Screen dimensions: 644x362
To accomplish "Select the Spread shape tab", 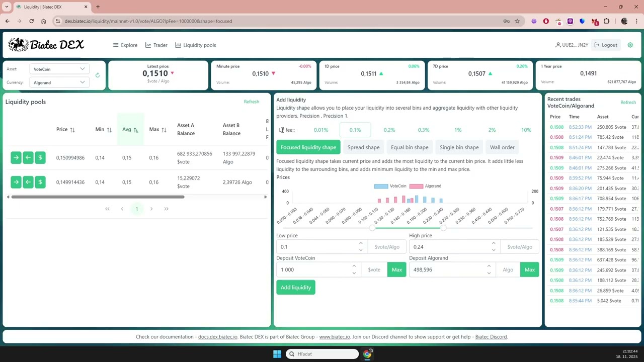I will click(363, 147).
